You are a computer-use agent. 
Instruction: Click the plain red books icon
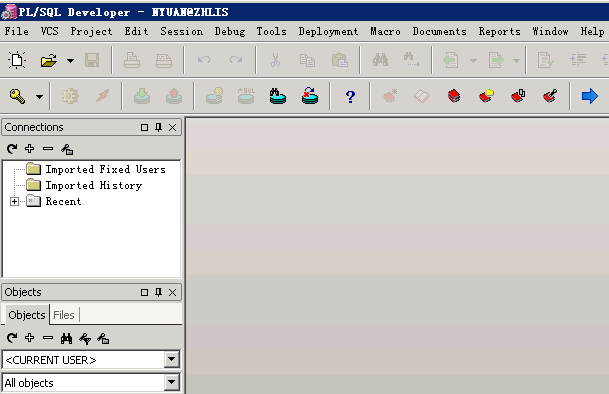coord(454,96)
